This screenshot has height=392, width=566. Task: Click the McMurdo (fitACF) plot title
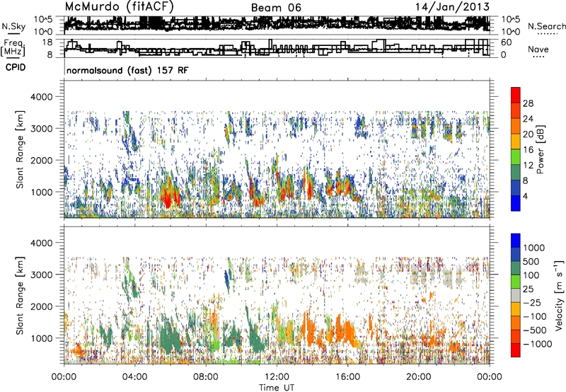tap(119, 7)
